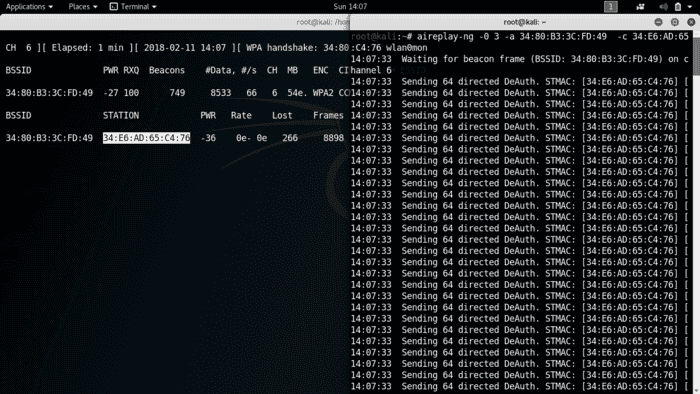
Task: Click the Frames value 8898
Action: pyautogui.click(x=333, y=138)
